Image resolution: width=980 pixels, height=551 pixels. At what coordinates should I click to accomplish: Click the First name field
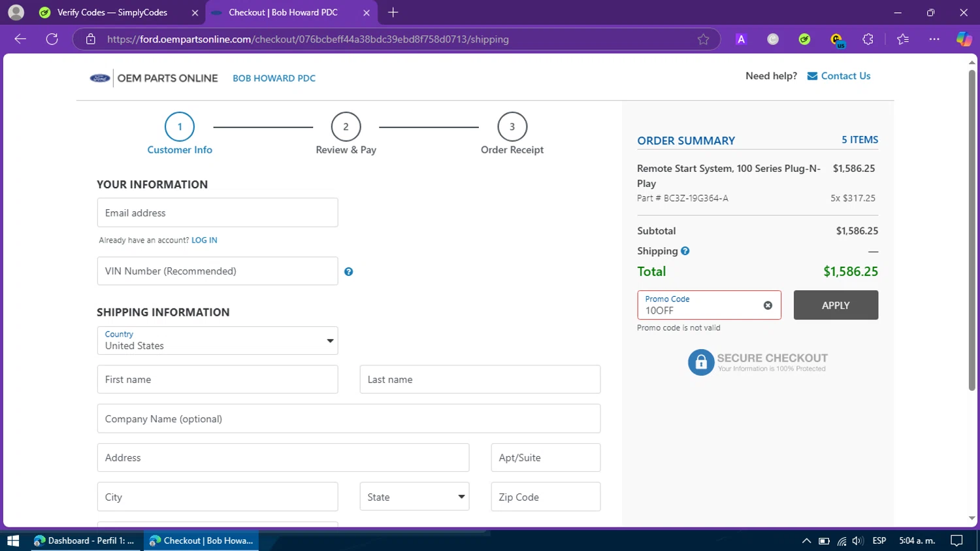[218, 379]
